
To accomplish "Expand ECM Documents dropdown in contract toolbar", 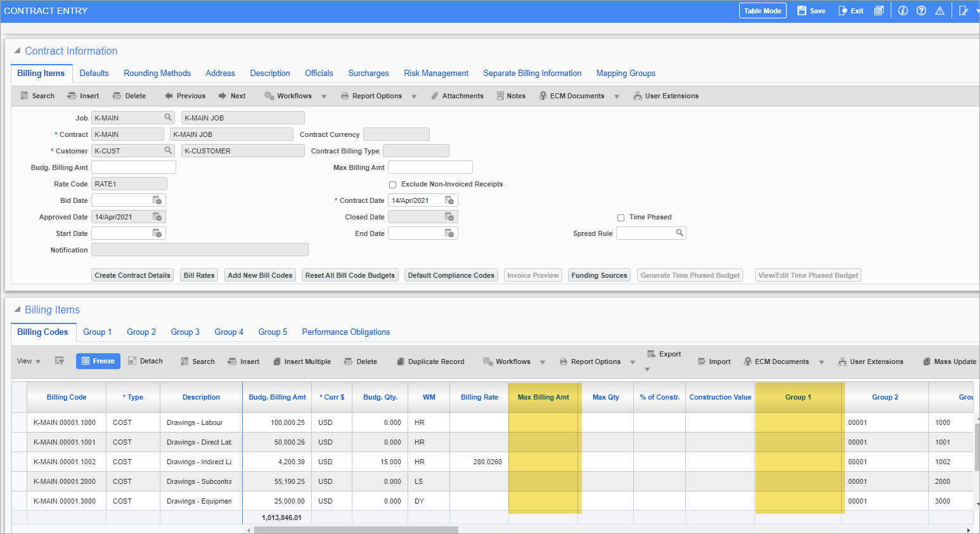I will pyautogui.click(x=617, y=96).
